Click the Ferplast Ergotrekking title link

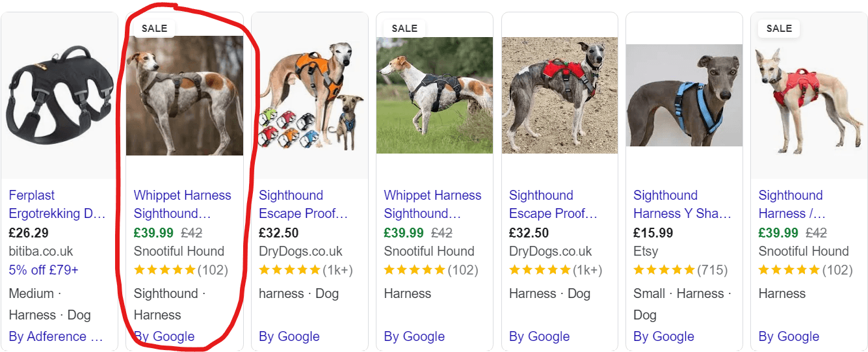(57, 204)
